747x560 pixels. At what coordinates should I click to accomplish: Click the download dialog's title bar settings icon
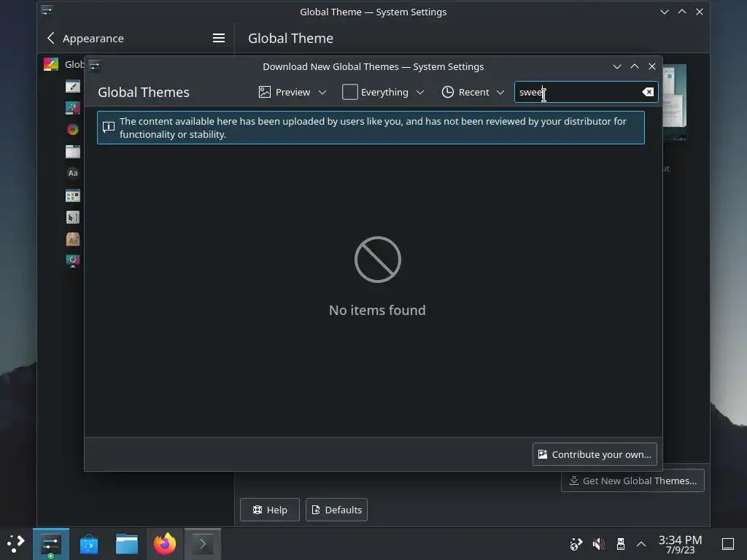[94, 66]
